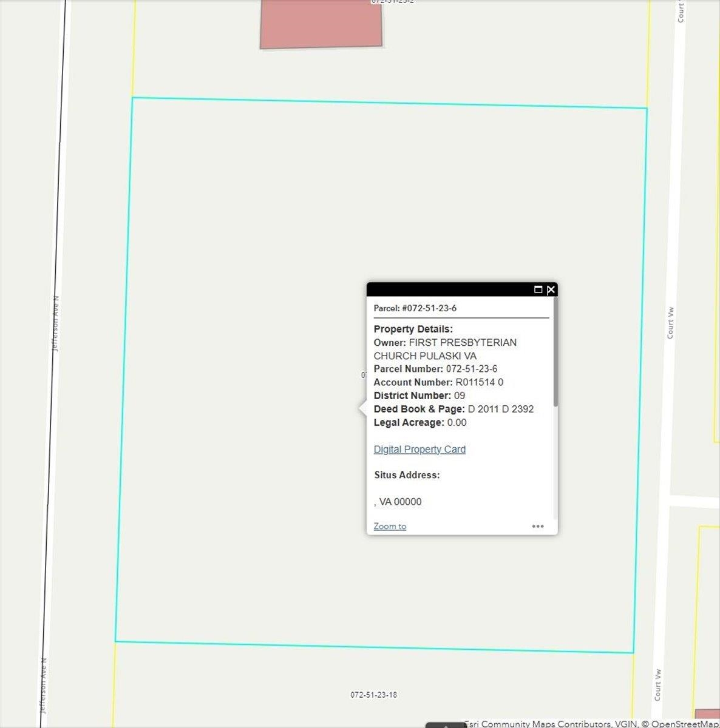
Task: Click the large red building footprint at top
Action: 321,24
